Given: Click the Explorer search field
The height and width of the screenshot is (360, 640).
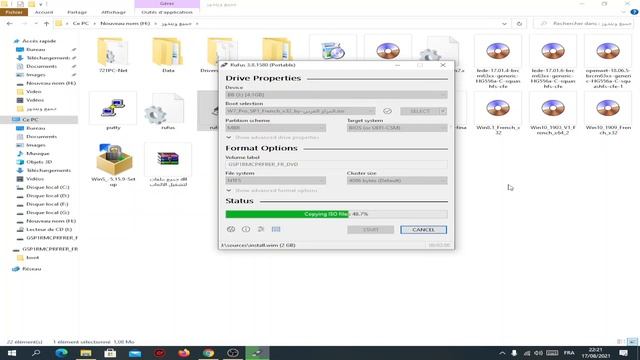Looking at the screenshot, I should coord(584,24).
